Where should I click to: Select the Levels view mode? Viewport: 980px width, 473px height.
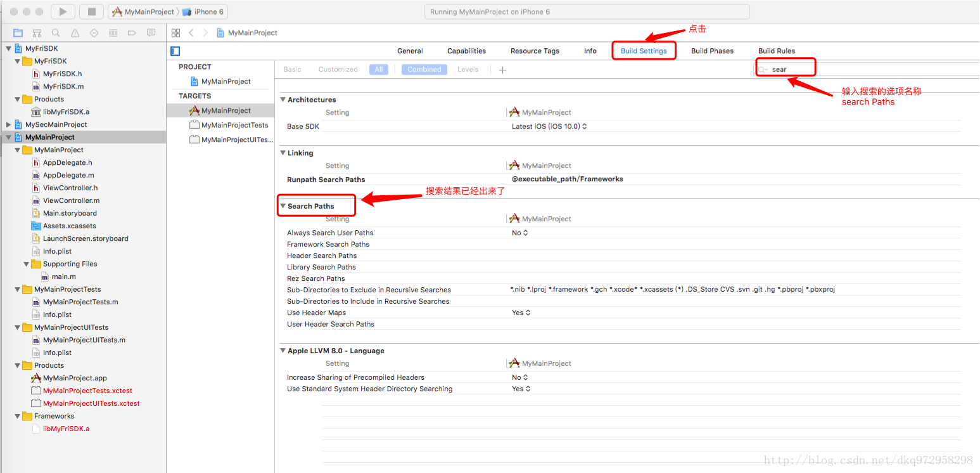468,70
